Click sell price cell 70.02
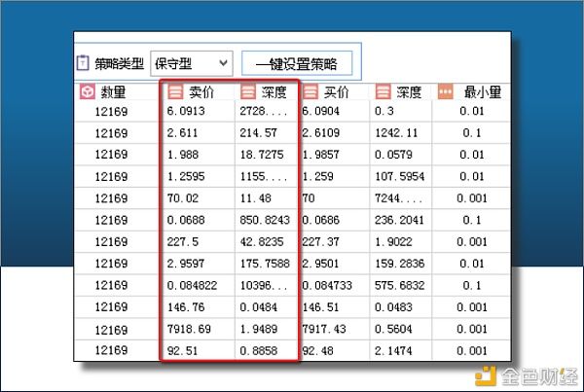Screen dimensions: 584x392 [x=183, y=198]
